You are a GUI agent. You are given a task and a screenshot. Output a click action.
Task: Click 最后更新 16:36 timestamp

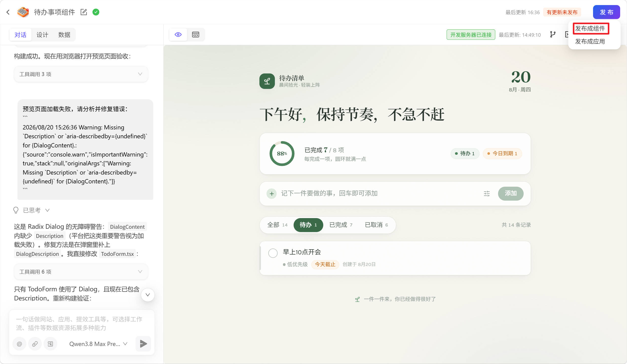pos(523,12)
